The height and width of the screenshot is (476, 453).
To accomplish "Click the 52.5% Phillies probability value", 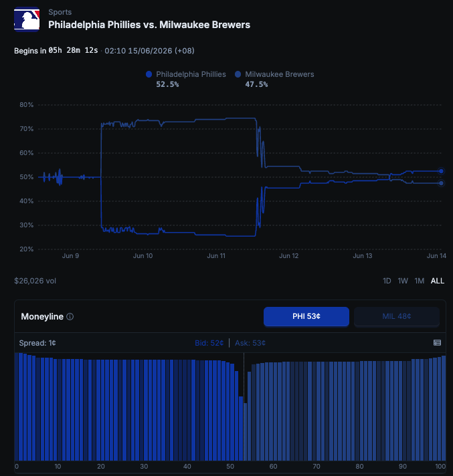I will (167, 84).
